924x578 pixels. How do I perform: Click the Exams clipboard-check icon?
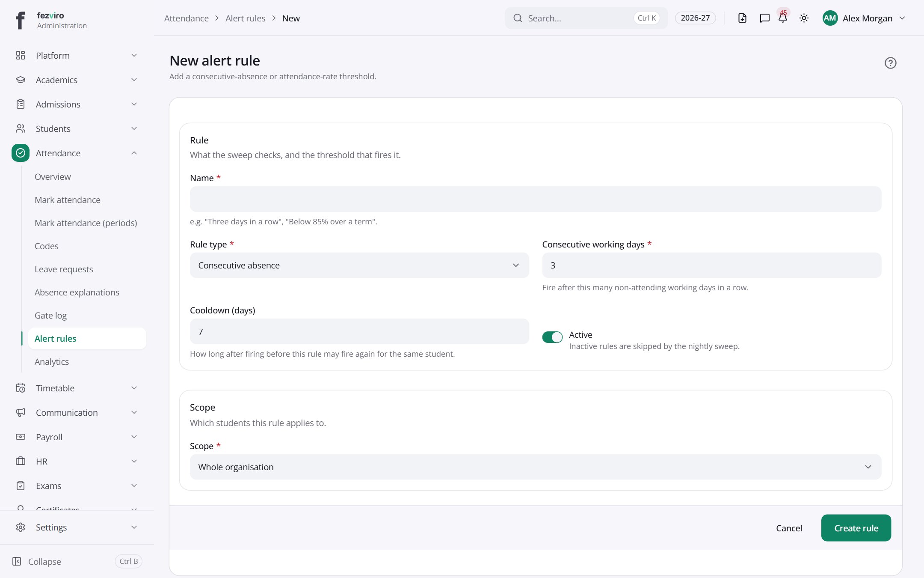pyautogui.click(x=21, y=486)
